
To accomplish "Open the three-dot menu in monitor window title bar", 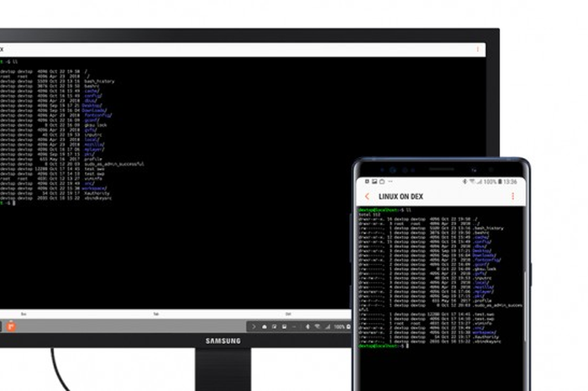I will (477, 49).
